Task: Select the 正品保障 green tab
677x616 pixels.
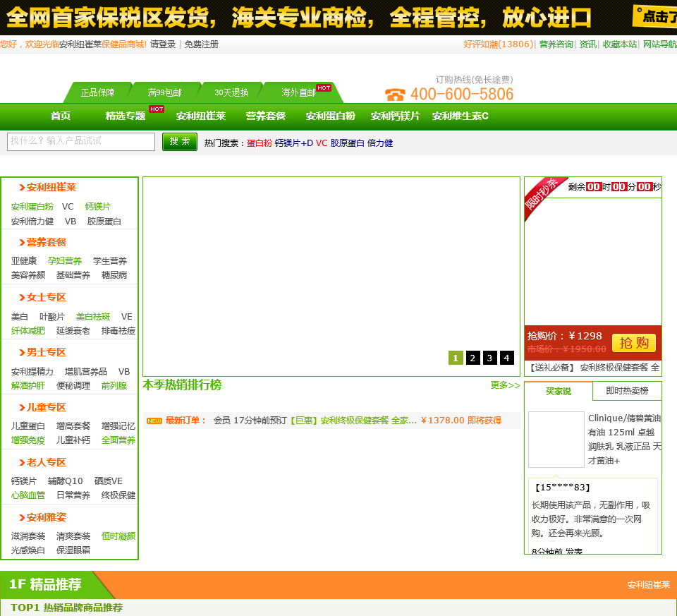Action: point(97,92)
